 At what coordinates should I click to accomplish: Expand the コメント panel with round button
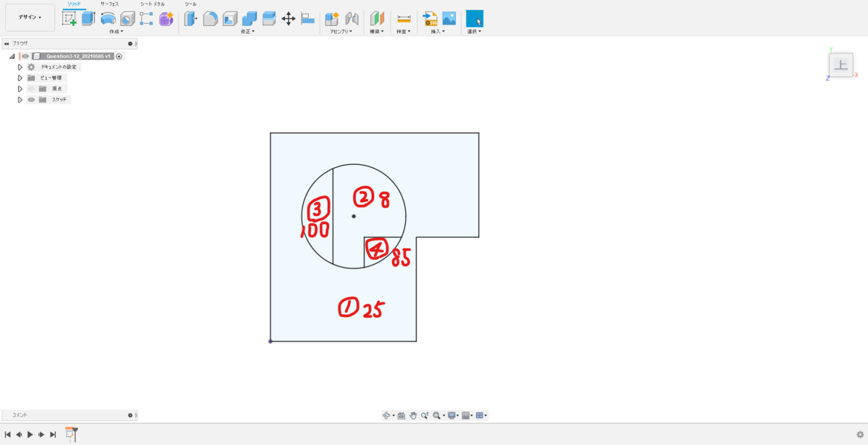130,415
